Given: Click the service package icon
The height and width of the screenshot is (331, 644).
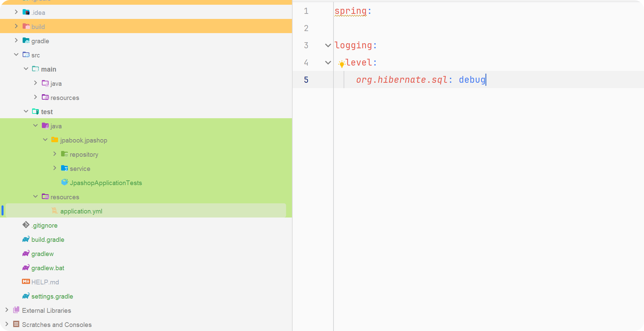Looking at the screenshot, I should click(x=64, y=168).
